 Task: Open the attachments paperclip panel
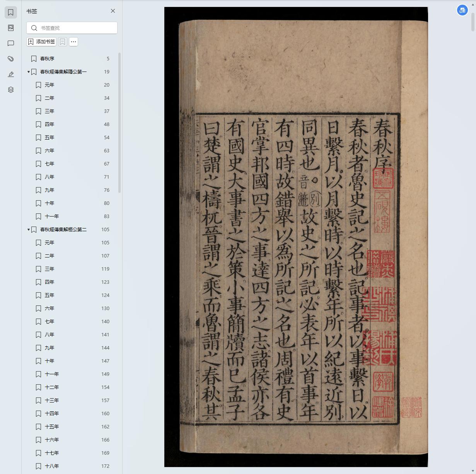click(11, 59)
